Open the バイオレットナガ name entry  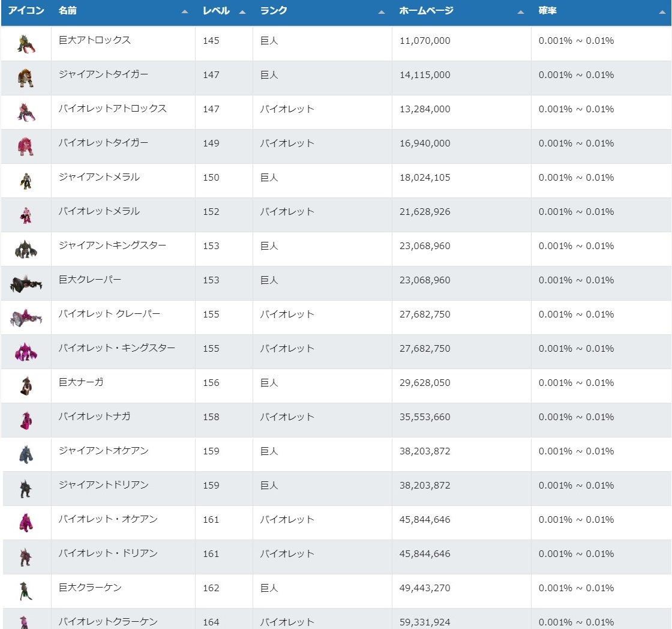click(x=95, y=417)
